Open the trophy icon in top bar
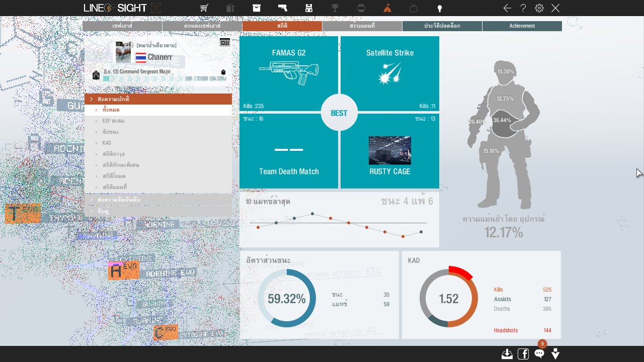 click(x=335, y=8)
